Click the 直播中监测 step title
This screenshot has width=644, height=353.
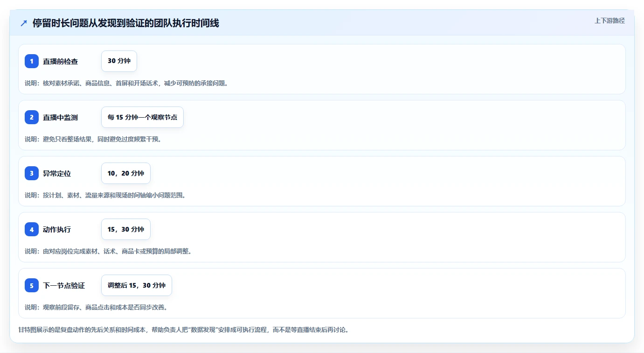tap(61, 118)
